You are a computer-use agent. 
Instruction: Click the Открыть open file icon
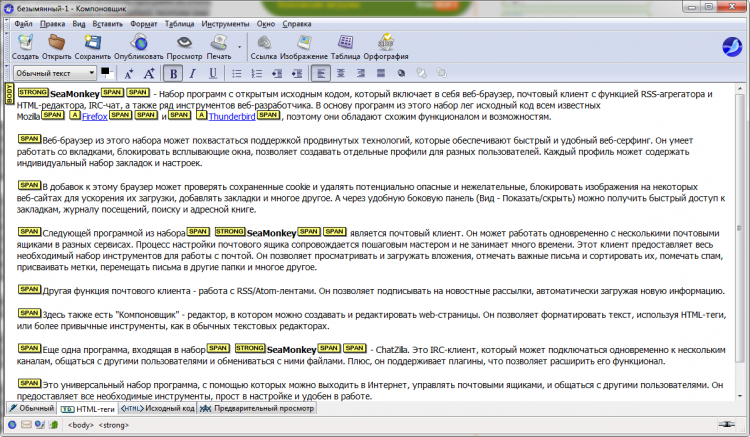[x=56, y=43]
